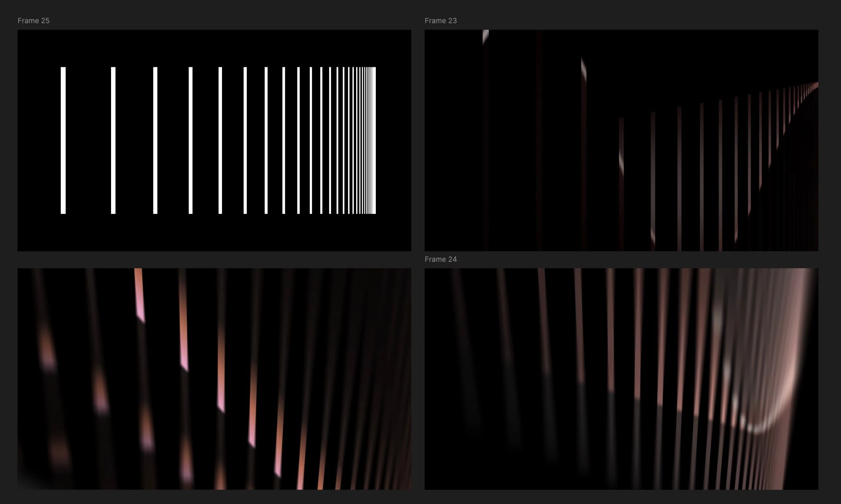Click the second white bar in Frame 25
Screen dimensions: 841x504
click(x=113, y=140)
